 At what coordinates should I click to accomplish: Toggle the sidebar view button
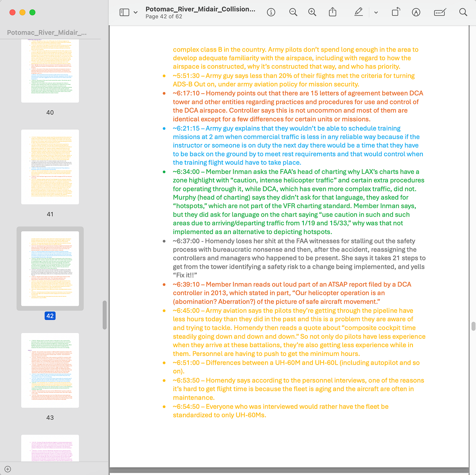coord(124,12)
